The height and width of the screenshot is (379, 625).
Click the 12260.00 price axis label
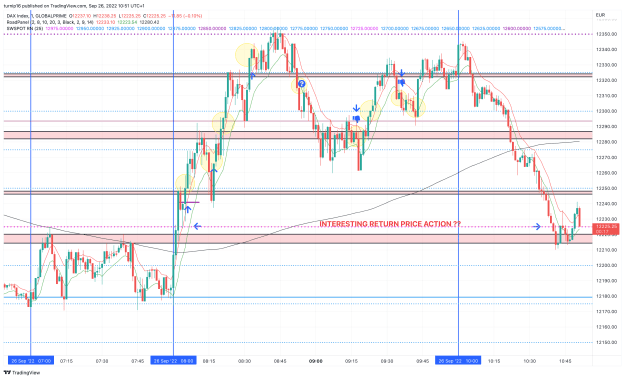[606, 173]
